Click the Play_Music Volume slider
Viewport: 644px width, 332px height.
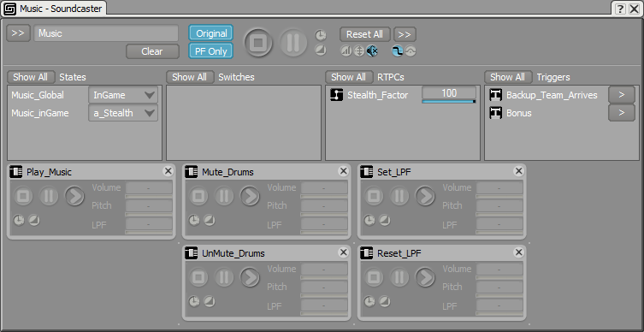click(149, 197)
